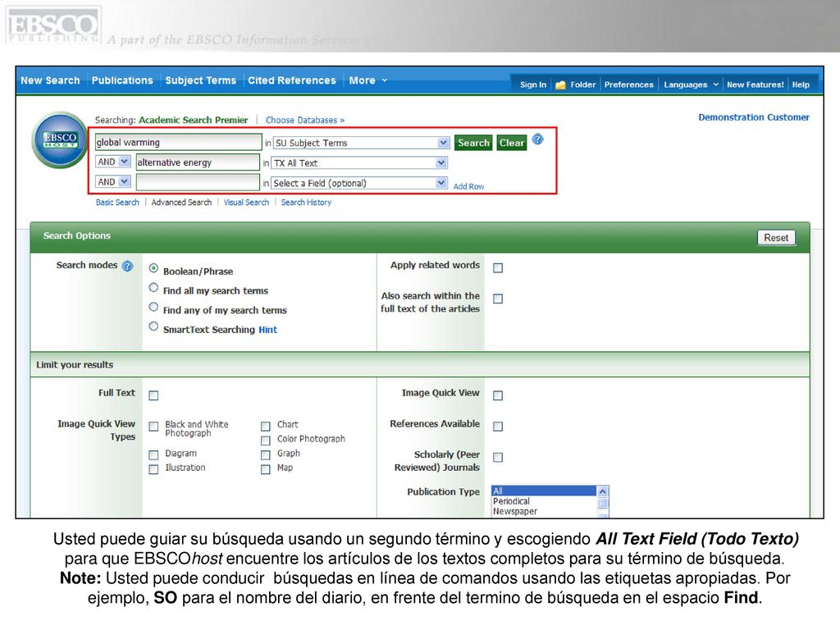The width and height of the screenshot is (840, 630).
Task: Check the Graph image type box
Action: click(265, 454)
